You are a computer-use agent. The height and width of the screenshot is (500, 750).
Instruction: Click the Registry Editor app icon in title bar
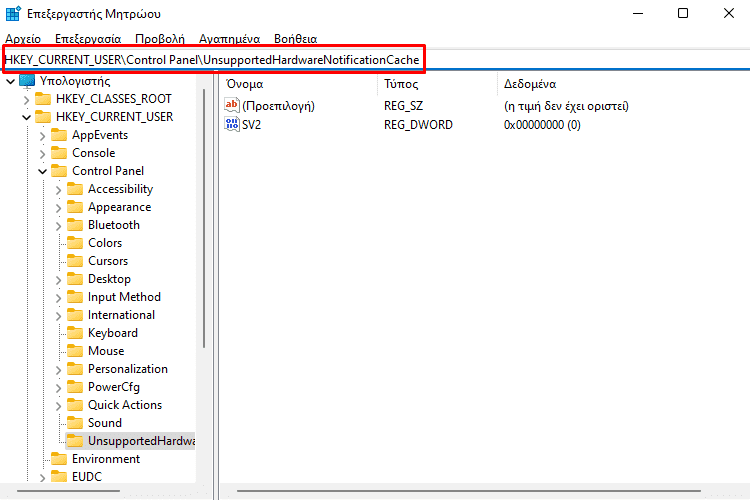pos(13,13)
